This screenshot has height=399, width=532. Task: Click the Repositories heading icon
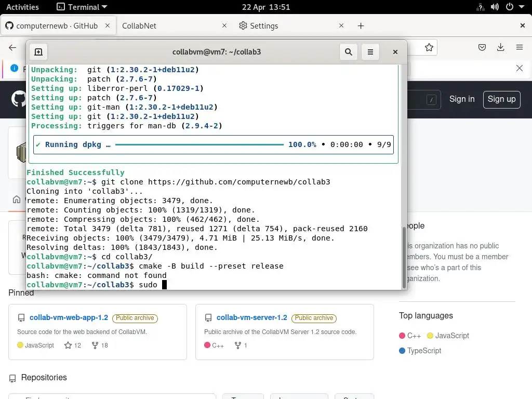(12, 378)
